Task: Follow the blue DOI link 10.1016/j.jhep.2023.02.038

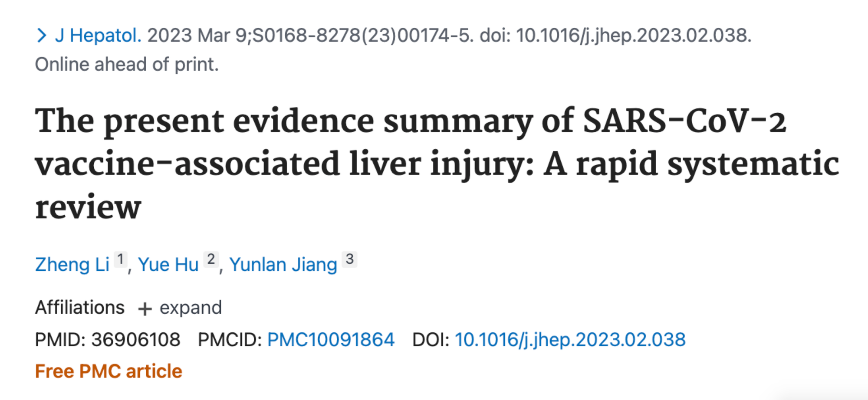Action: point(570,339)
